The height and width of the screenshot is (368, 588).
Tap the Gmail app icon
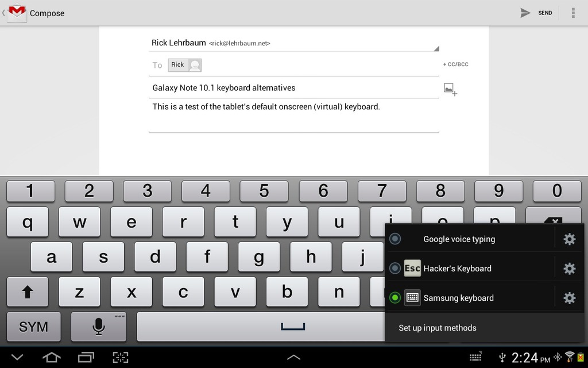(x=17, y=13)
